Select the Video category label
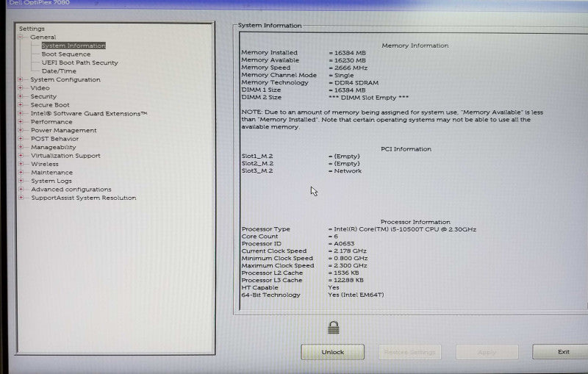Image resolution: width=588 pixels, height=374 pixels. coord(40,87)
